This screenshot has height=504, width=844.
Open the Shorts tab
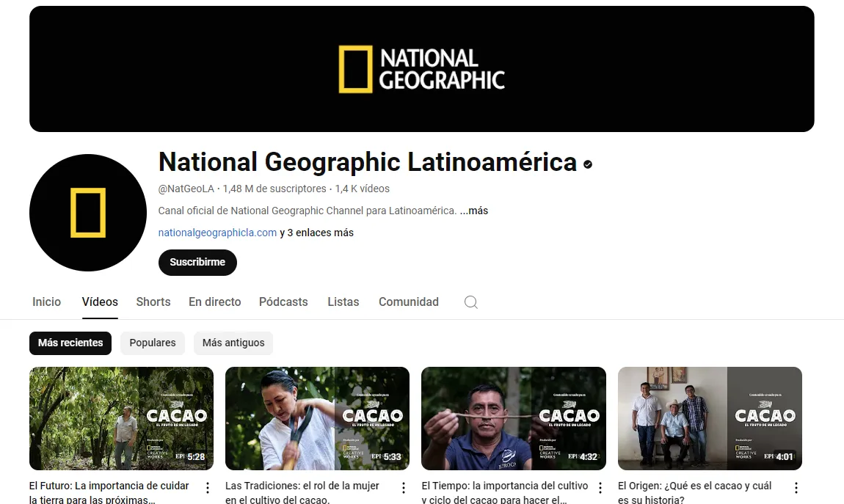[153, 302]
